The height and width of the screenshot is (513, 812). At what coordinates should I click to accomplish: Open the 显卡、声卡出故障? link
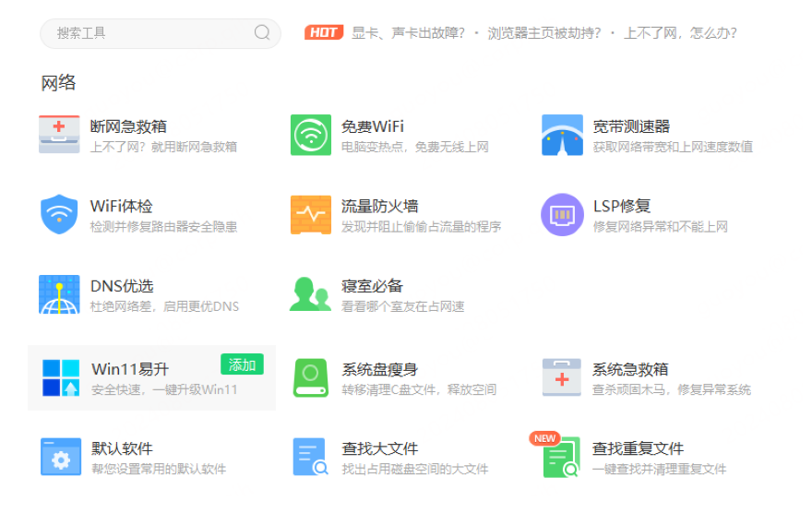pos(409,33)
